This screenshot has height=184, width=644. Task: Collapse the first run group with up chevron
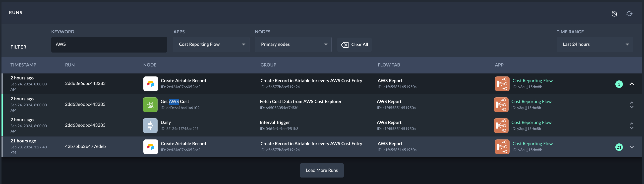click(632, 84)
